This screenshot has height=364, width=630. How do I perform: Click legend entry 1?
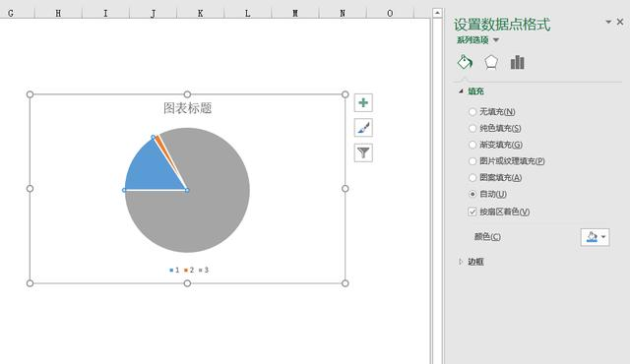coord(174,270)
